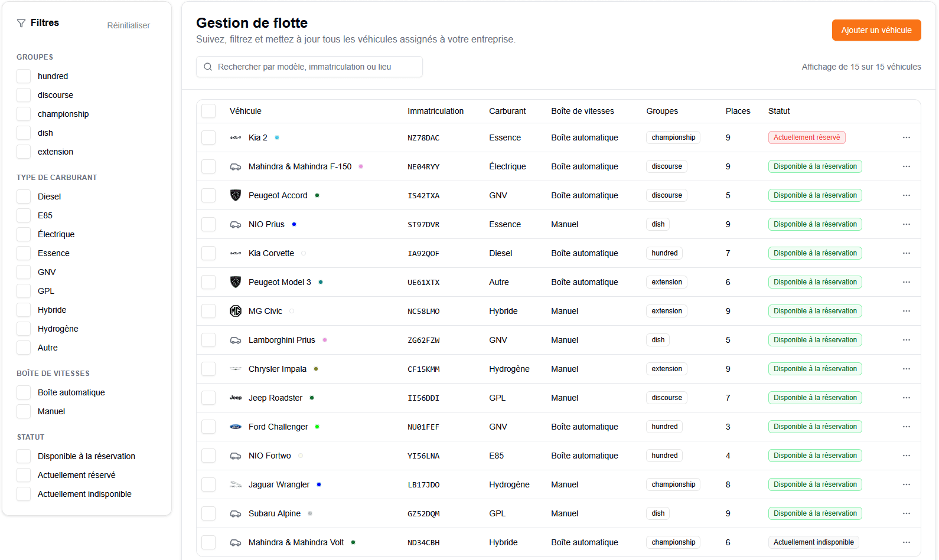Open the actions menu for NIO Prius row
939x560 pixels.
(907, 224)
